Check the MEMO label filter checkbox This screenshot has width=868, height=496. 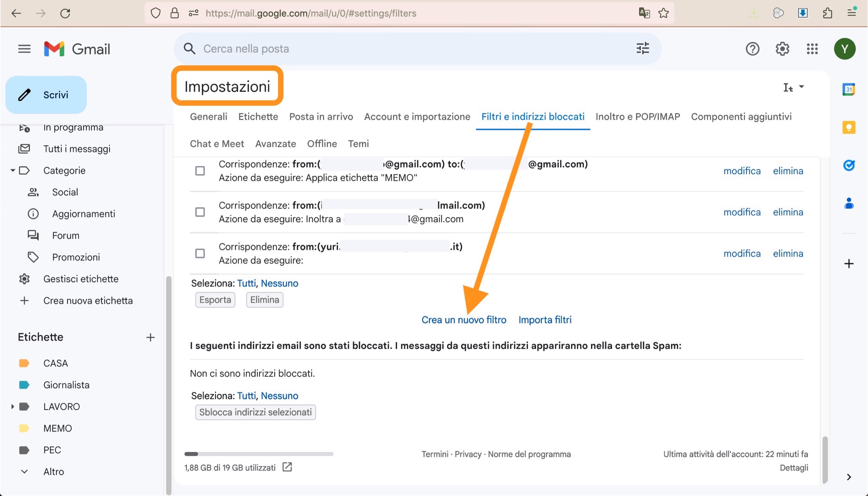200,171
